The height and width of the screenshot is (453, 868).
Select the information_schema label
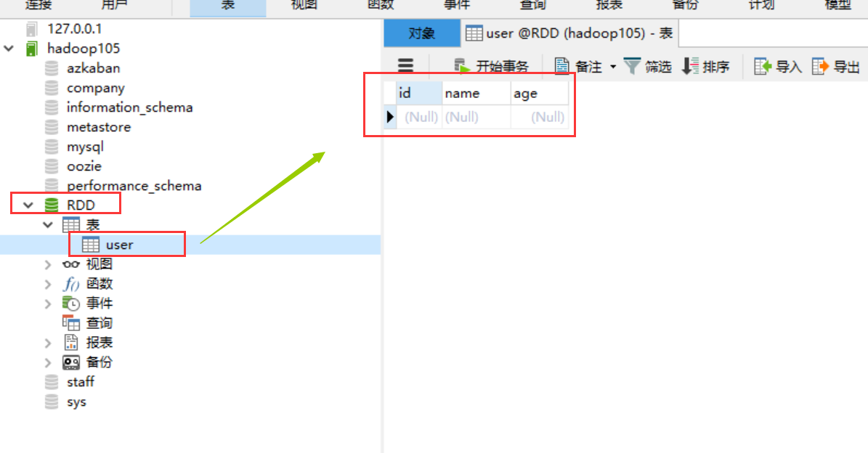coord(129,107)
